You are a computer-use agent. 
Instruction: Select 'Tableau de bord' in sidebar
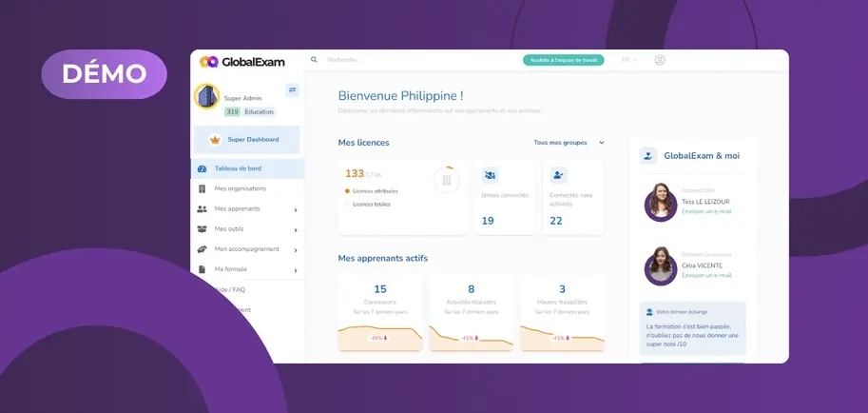tap(238, 169)
